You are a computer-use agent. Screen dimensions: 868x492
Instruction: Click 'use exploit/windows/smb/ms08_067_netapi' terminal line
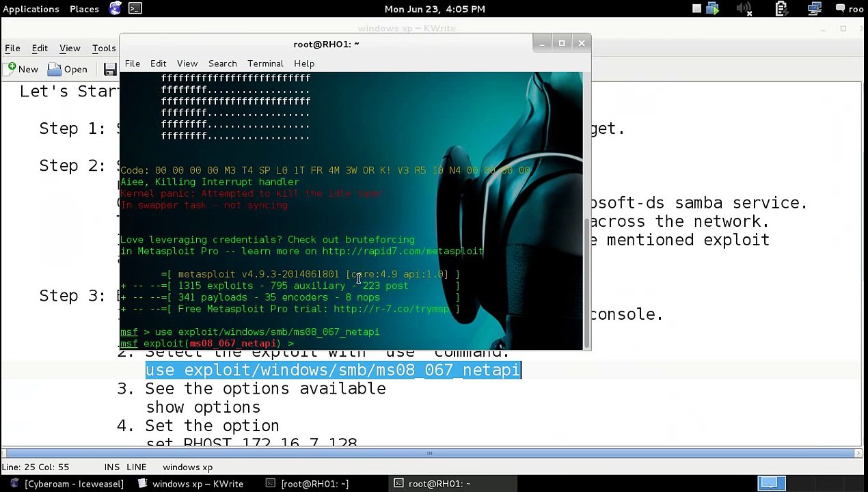[x=249, y=332]
